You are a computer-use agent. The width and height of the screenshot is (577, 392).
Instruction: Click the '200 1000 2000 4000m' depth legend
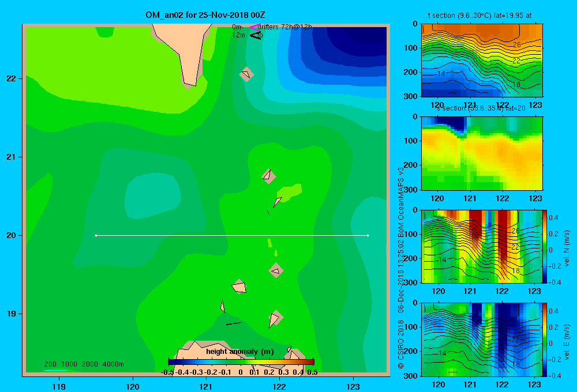(x=84, y=364)
